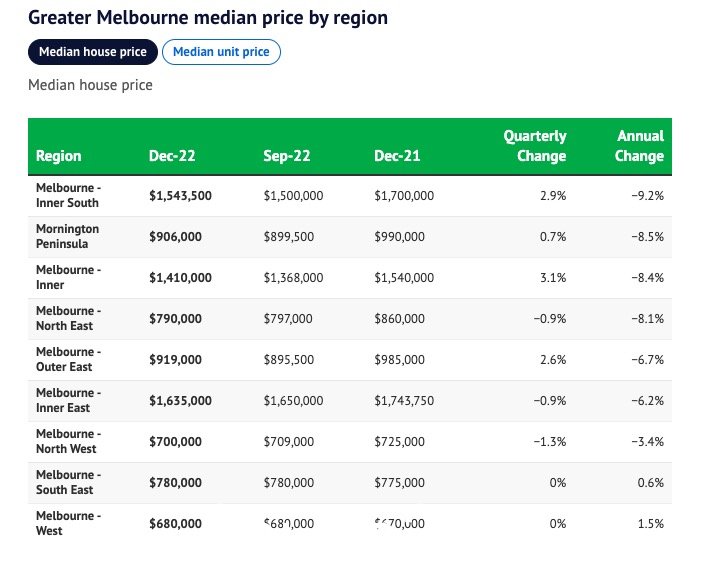The image size is (717, 563).
Task: Click the 2.6% quarterly change cell
Action: tap(553, 359)
